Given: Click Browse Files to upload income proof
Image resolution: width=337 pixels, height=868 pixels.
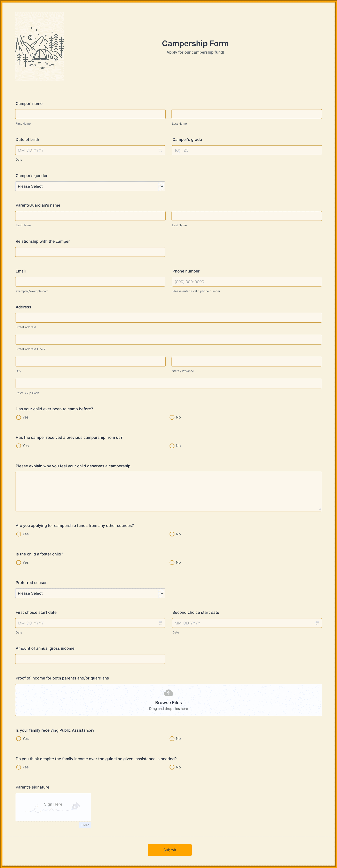Looking at the screenshot, I should pyautogui.click(x=168, y=702).
